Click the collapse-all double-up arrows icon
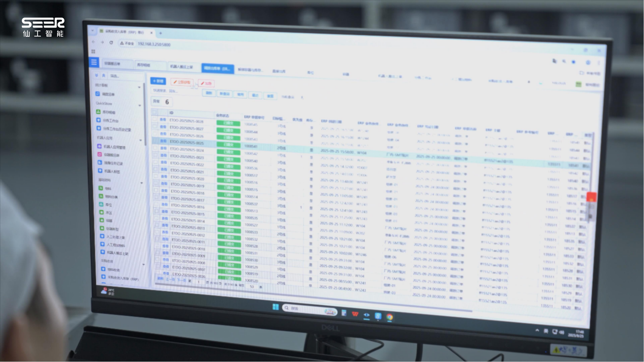This screenshot has width=644, height=362. tap(104, 75)
